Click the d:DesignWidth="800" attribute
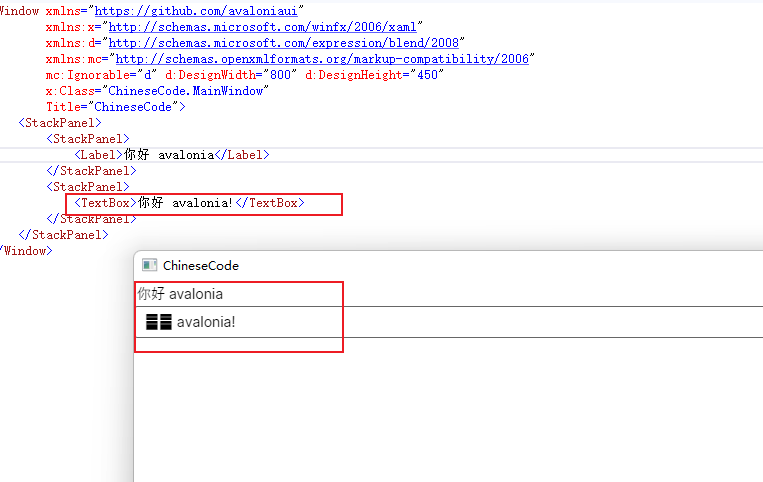This screenshot has height=482, width=763. (231, 75)
